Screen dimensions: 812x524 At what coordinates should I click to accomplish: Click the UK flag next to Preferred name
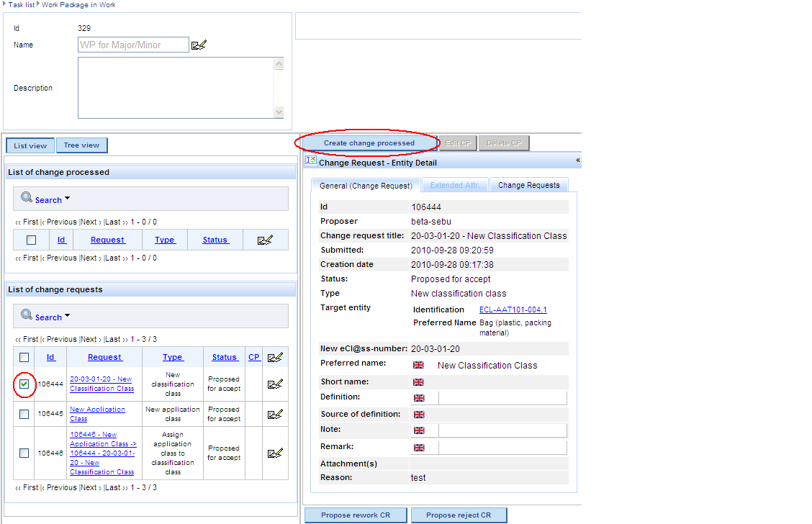(418, 366)
